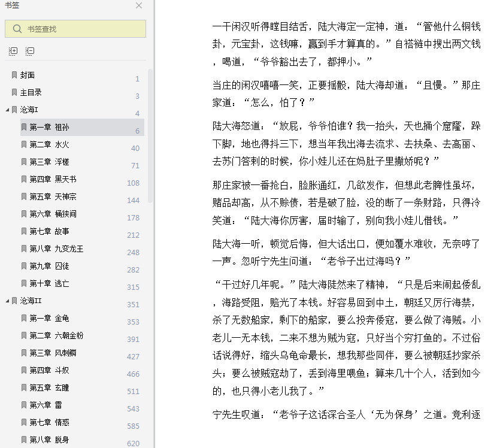Click bookmark icon beside 第一章 祖孙
Screen dimensions: 500x448
[24, 127]
